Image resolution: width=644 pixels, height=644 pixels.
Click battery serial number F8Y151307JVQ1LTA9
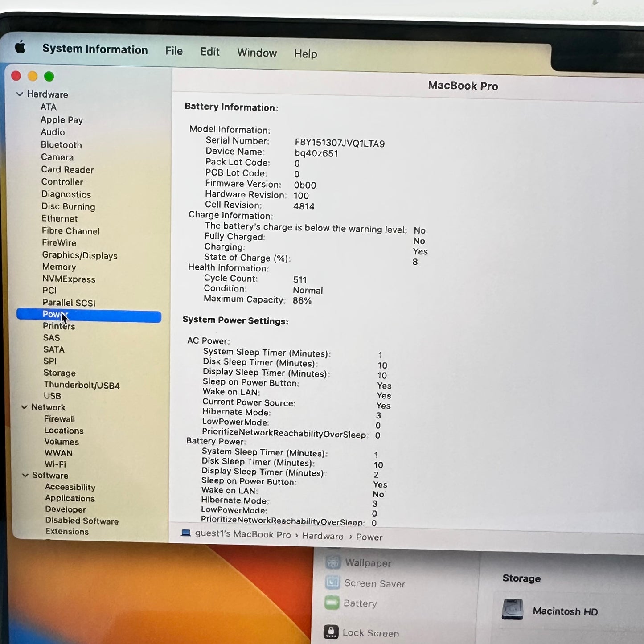(340, 143)
